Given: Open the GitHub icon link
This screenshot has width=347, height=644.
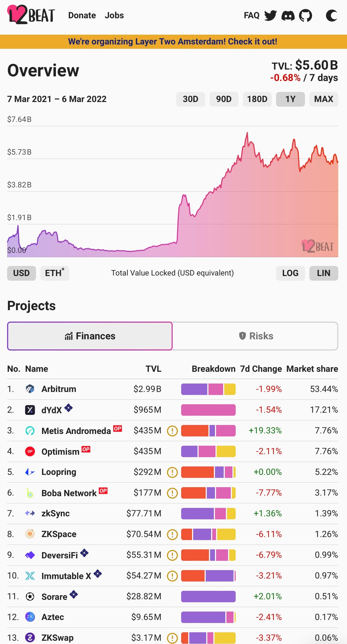Looking at the screenshot, I should pyautogui.click(x=305, y=16).
